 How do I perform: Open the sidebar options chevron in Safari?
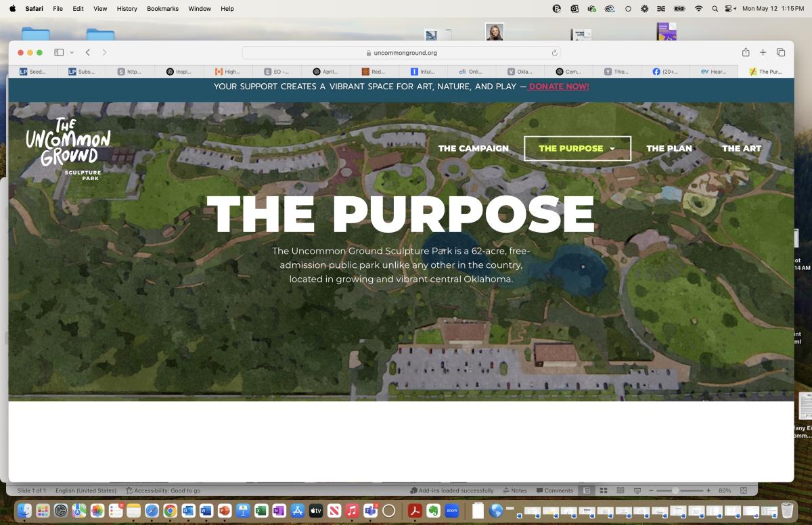pyautogui.click(x=72, y=53)
